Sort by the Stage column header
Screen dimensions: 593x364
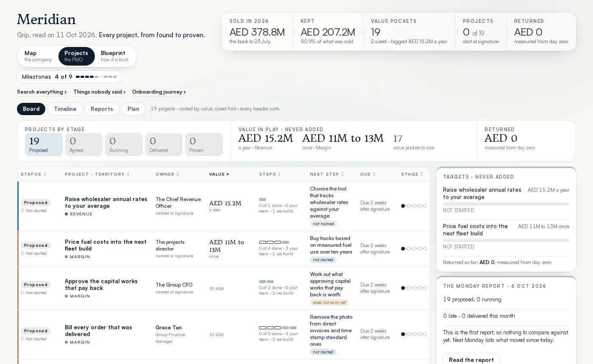(412, 174)
